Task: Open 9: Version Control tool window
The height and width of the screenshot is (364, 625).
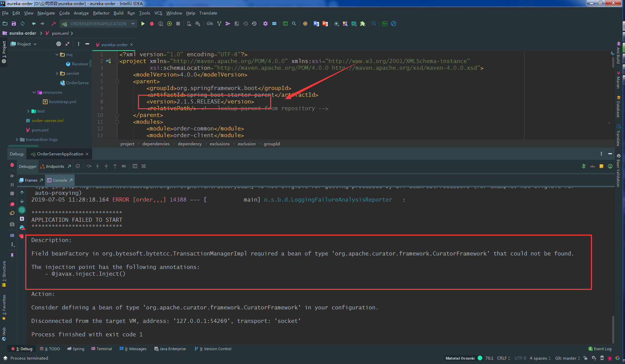Action: click(x=213, y=349)
